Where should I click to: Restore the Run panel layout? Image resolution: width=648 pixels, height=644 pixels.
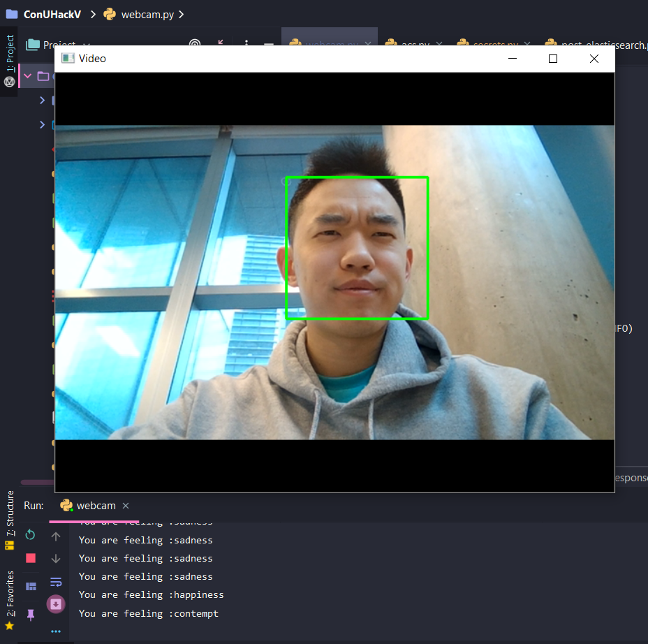click(x=31, y=586)
